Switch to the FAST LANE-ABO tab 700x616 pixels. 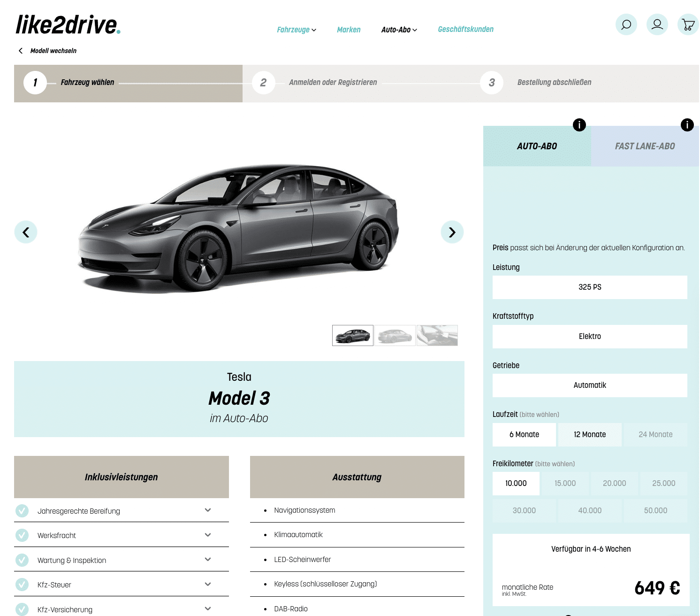(x=645, y=146)
